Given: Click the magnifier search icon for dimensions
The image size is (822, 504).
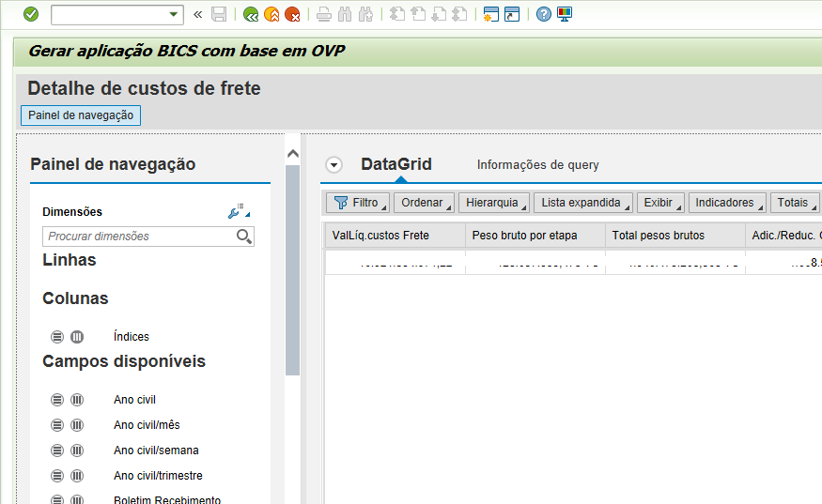Looking at the screenshot, I should point(243,237).
